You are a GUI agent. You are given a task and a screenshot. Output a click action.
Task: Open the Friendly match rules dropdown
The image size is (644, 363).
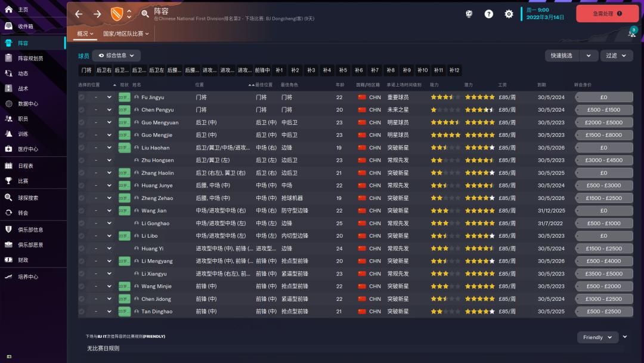(x=597, y=337)
